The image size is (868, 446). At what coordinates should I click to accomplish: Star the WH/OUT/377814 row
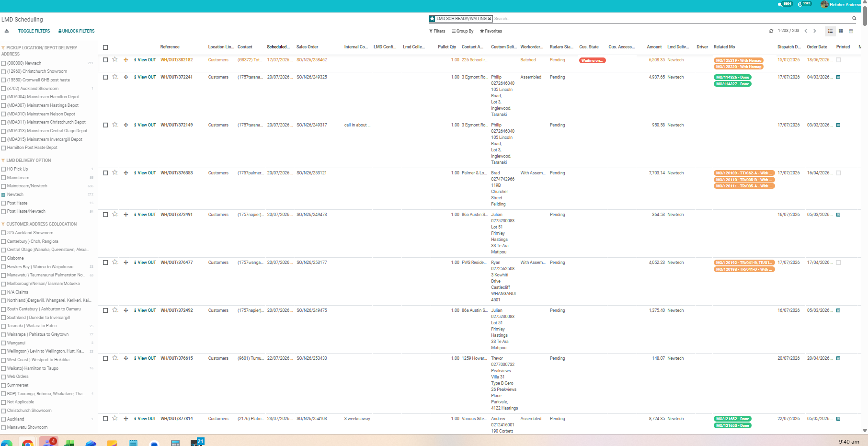tap(115, 418)
